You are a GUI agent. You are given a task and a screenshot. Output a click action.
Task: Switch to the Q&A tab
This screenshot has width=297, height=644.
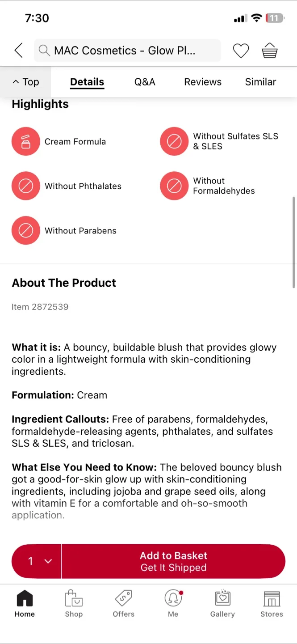pos(145,82)
